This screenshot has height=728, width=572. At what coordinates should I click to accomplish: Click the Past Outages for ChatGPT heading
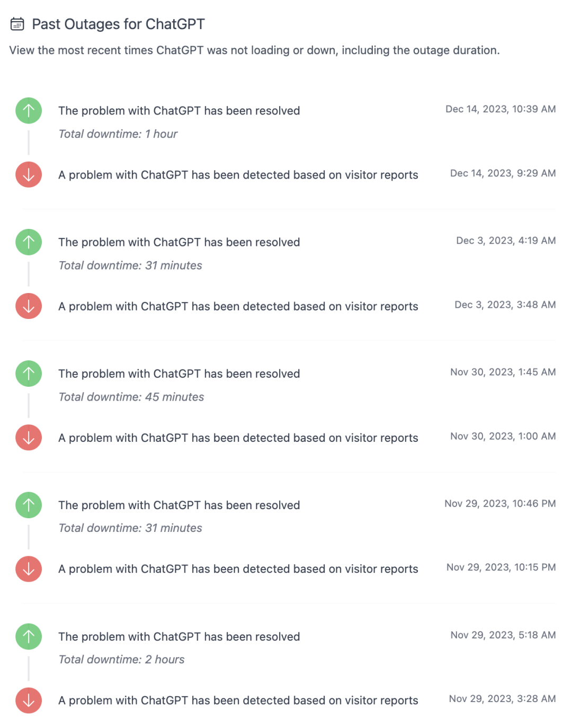click(118, 24)
